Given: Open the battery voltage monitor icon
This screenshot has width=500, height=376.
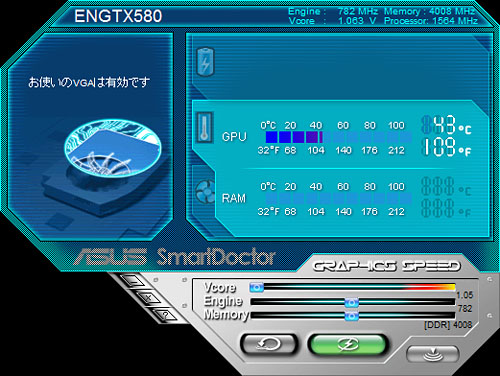Looking at the screenshot, I should [x=205, y=62].
